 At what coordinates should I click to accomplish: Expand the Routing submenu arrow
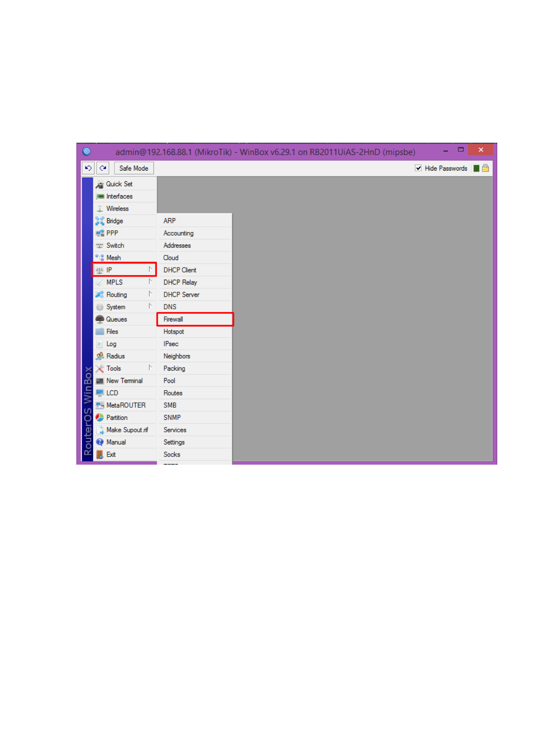tap(150, 294)
